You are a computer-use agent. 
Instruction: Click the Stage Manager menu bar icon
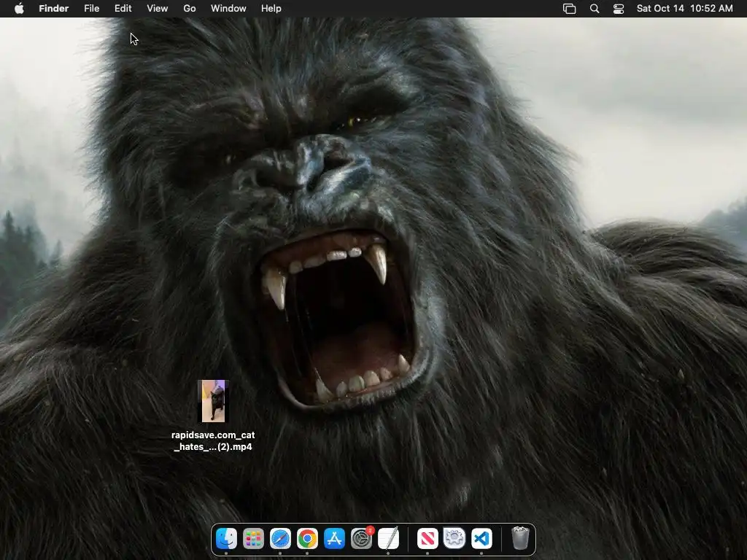[x=569, y=9]
